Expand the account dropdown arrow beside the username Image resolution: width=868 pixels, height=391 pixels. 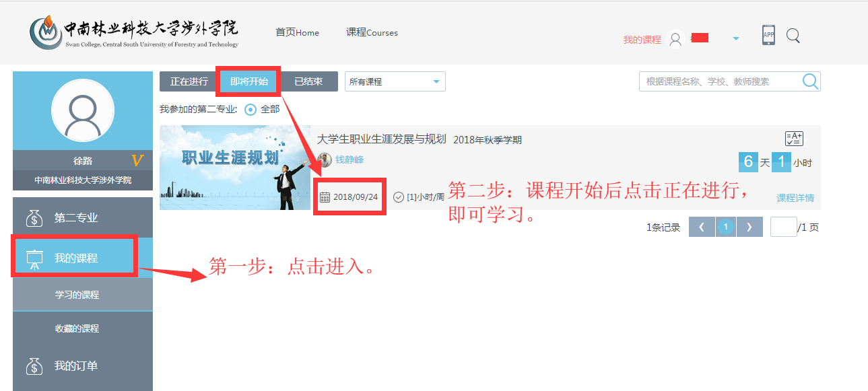point(736,38)
